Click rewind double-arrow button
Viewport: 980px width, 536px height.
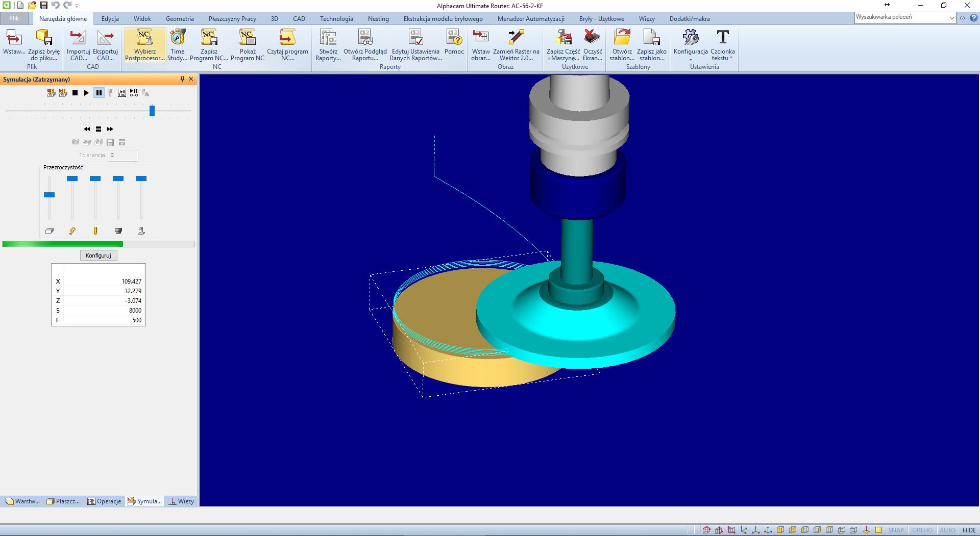tap(87, 129)
